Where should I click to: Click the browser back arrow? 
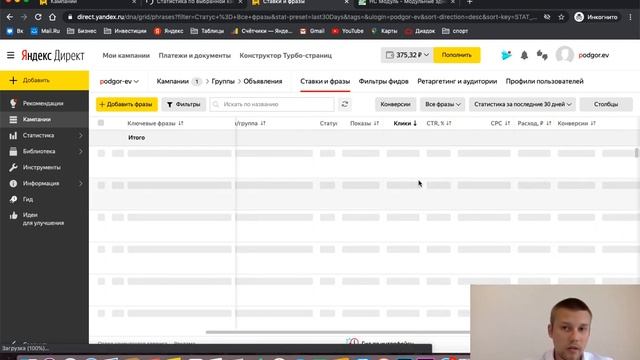pos(10,17)
